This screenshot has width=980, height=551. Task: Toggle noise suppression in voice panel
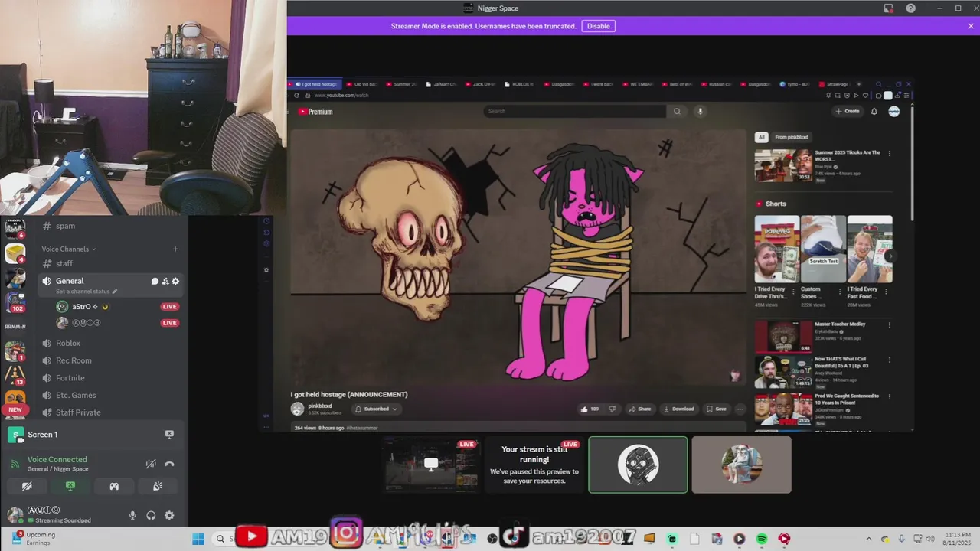[152, 464]
